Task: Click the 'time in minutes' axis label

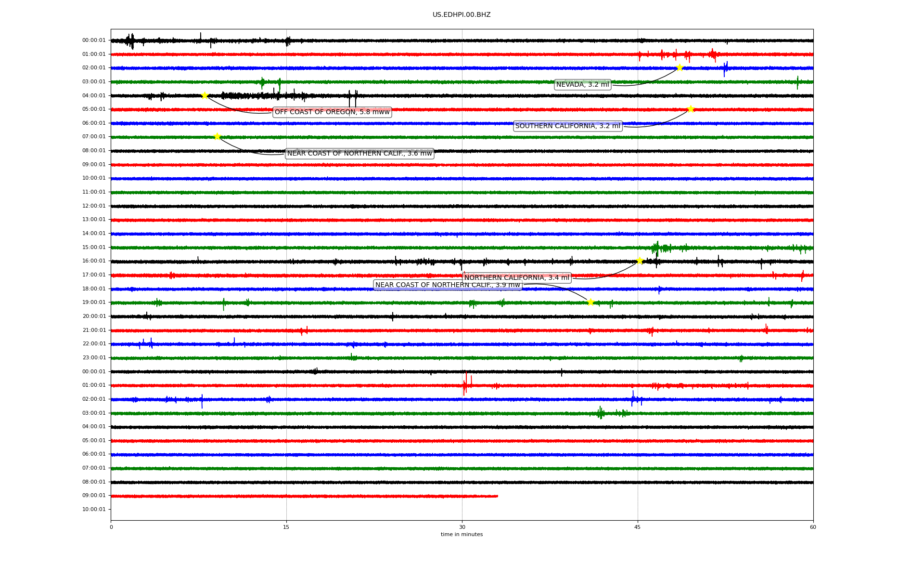Action: click(462, 535)
